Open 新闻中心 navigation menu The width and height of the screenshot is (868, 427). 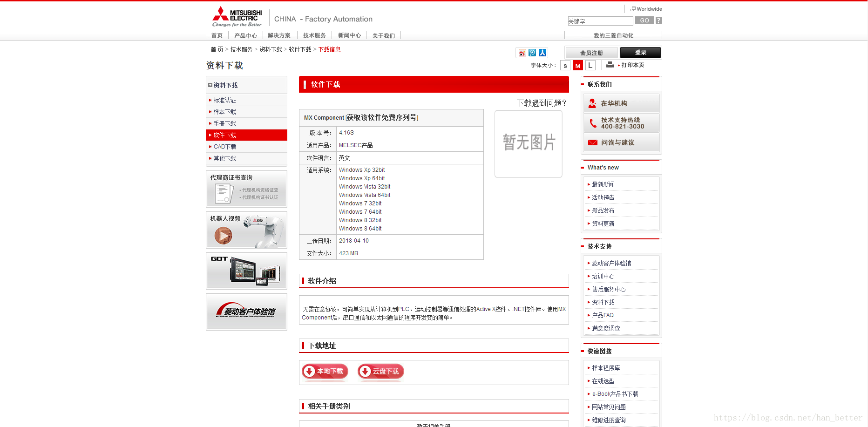coord(349,35)
